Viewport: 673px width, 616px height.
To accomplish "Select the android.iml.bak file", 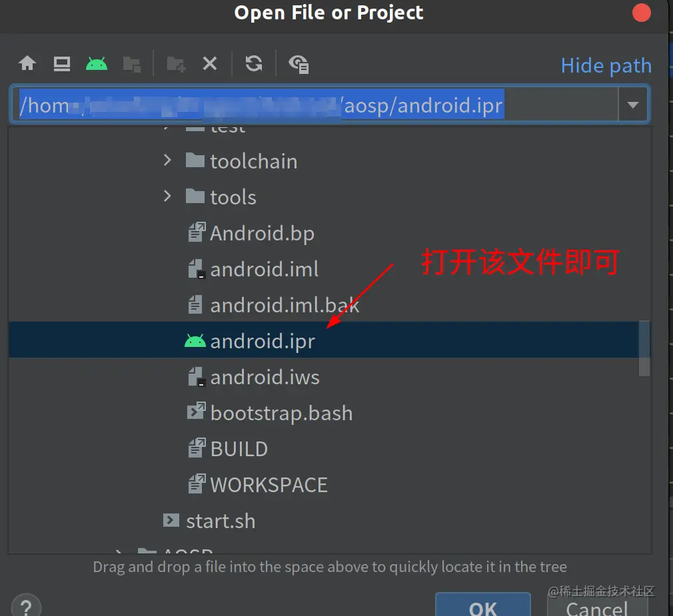I will click(285, 305).
